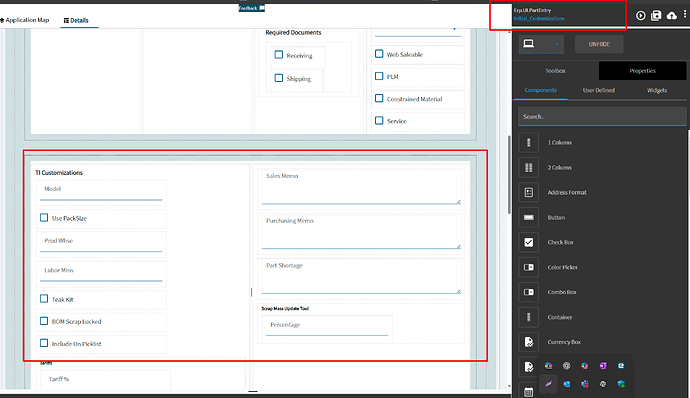Click the Part Shortage text area
Screen dimensions: 690x398
click(361, 277)
